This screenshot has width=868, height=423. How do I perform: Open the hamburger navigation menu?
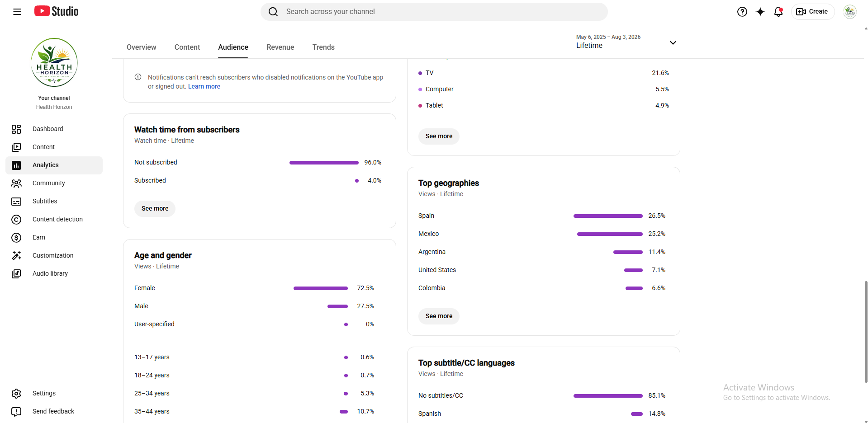pos(17,12)
